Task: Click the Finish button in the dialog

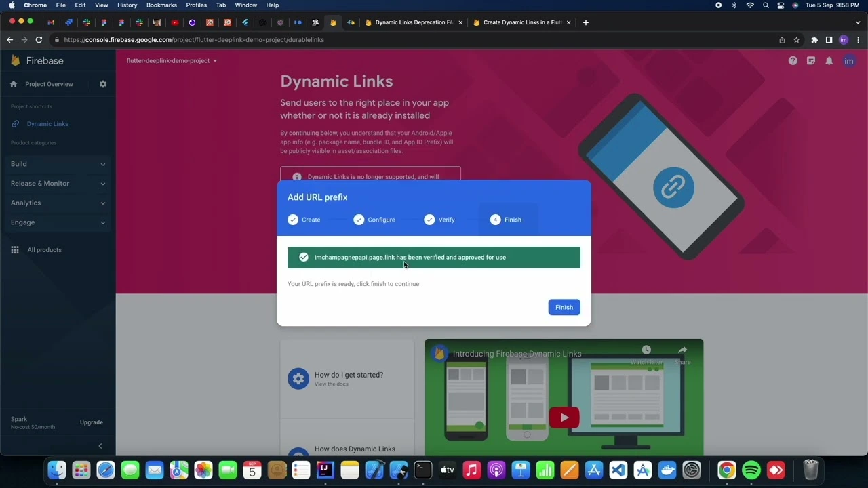Action: click(564, 307)
